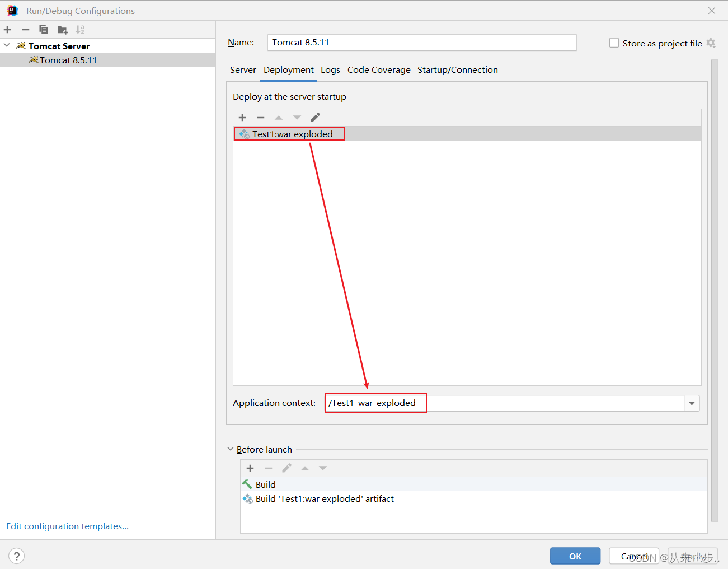Add a before launch task
This screenshot has height=569, width=728.
[x=250, y=468]
